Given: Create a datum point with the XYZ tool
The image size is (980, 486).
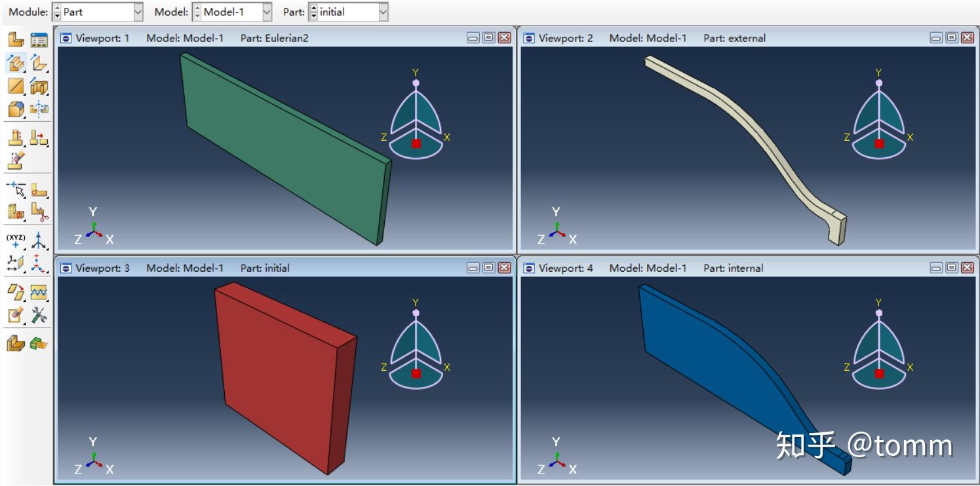Looking at the screenshot, I should [x=16, y=240].
